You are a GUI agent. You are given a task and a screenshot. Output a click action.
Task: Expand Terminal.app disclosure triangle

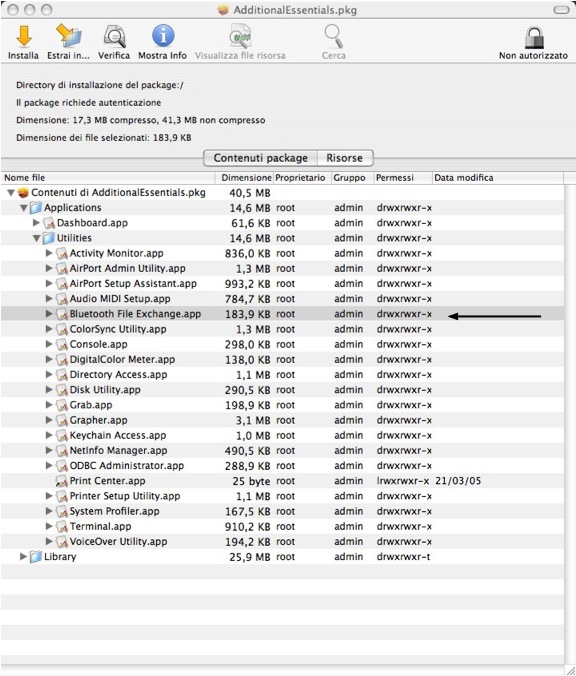click(49, 526)
